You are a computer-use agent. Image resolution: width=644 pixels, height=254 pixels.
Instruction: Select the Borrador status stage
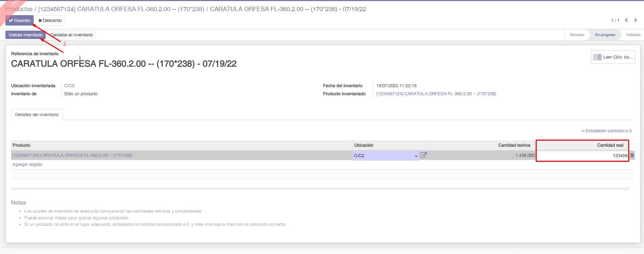(x=577, y=35)
